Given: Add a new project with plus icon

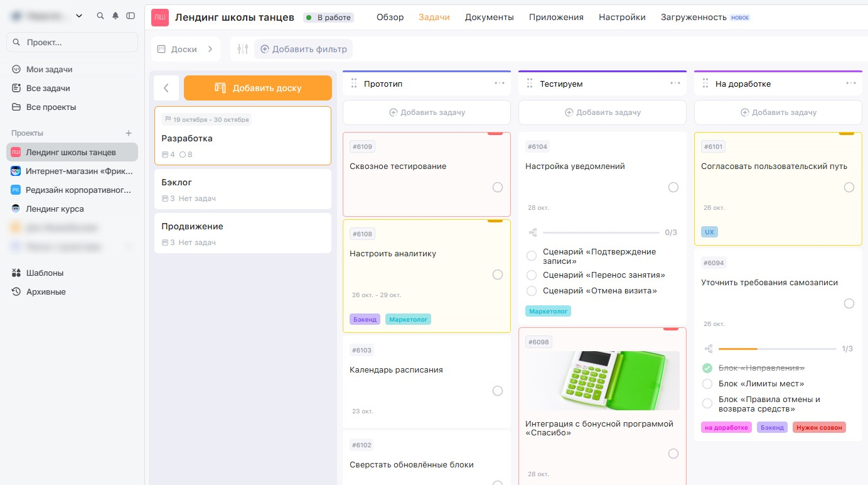Looking at the screenshot, I should pyautogui.click(x=129, y=133).
